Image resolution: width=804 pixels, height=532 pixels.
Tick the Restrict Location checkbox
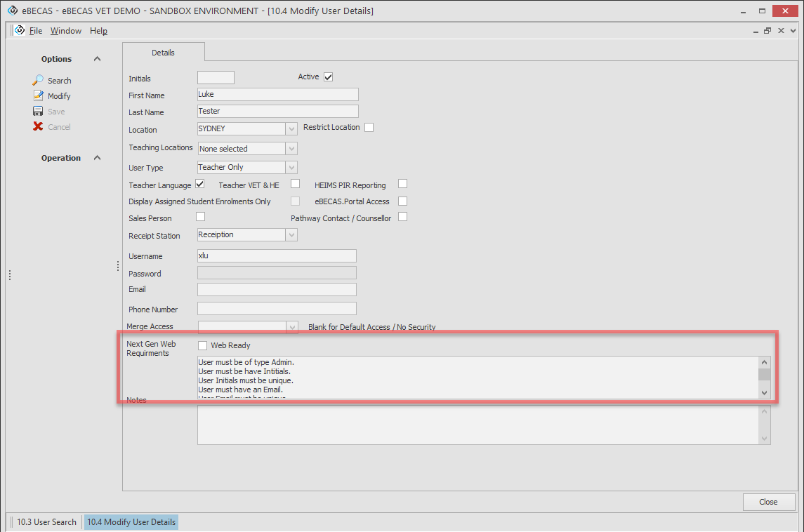click(369, 128)
